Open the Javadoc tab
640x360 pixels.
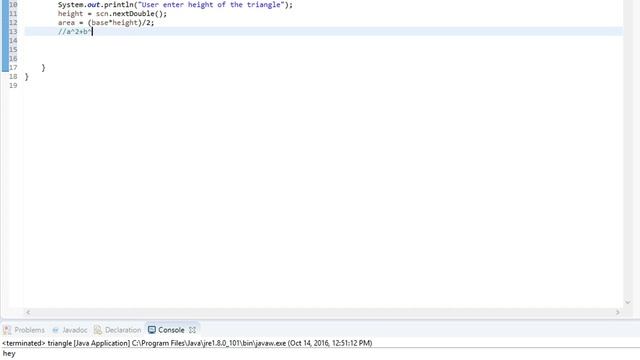coord(69,330)
